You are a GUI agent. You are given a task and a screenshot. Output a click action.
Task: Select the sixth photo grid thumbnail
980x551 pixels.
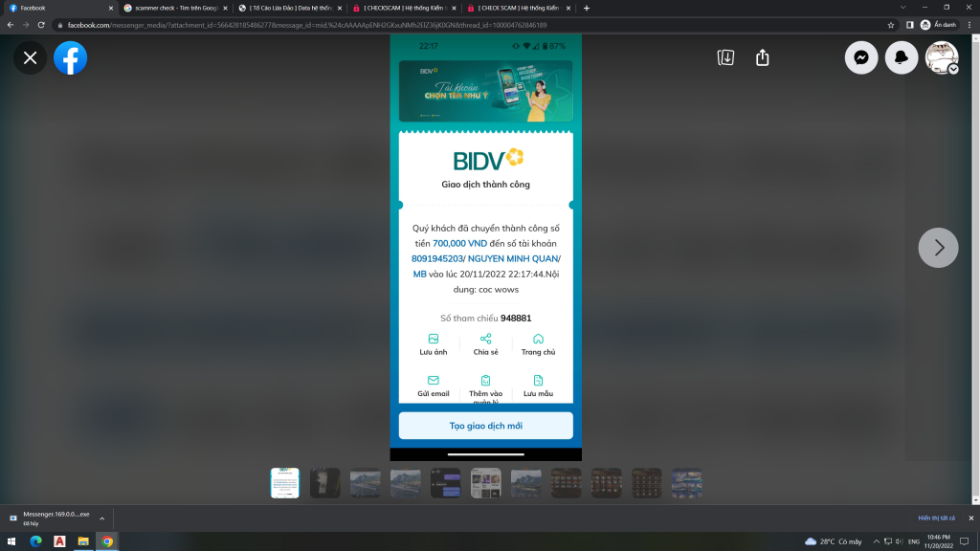485,483
